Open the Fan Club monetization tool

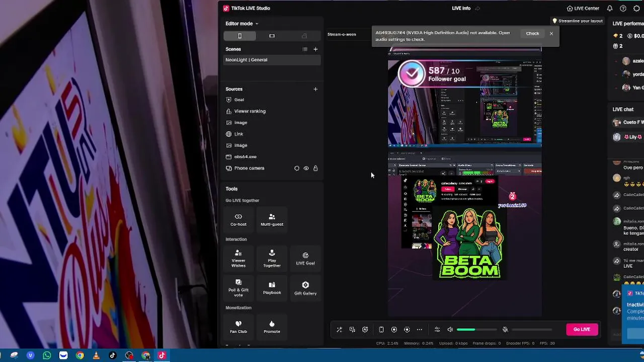pyautogui.click(x=238, y=327)
